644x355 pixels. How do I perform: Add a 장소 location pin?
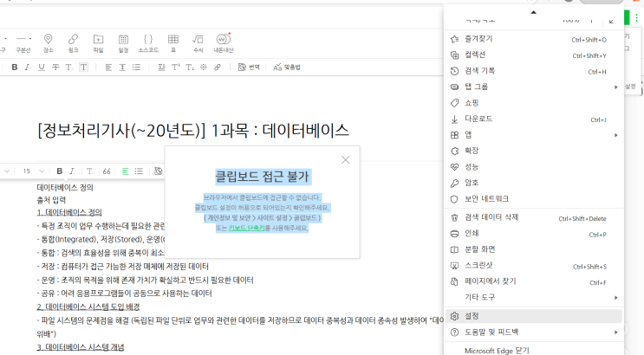tap(48, 43)
